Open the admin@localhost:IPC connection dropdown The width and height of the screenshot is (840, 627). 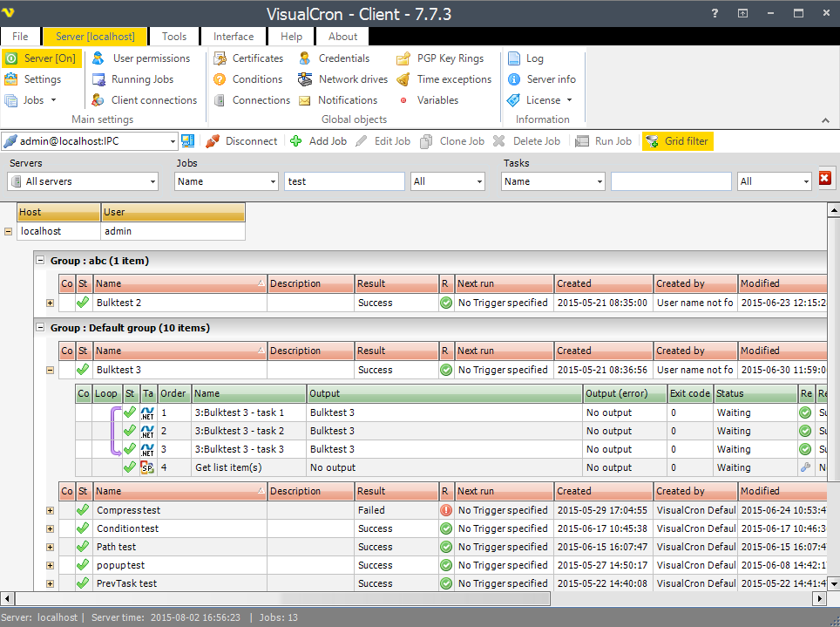tap(172, 141)
